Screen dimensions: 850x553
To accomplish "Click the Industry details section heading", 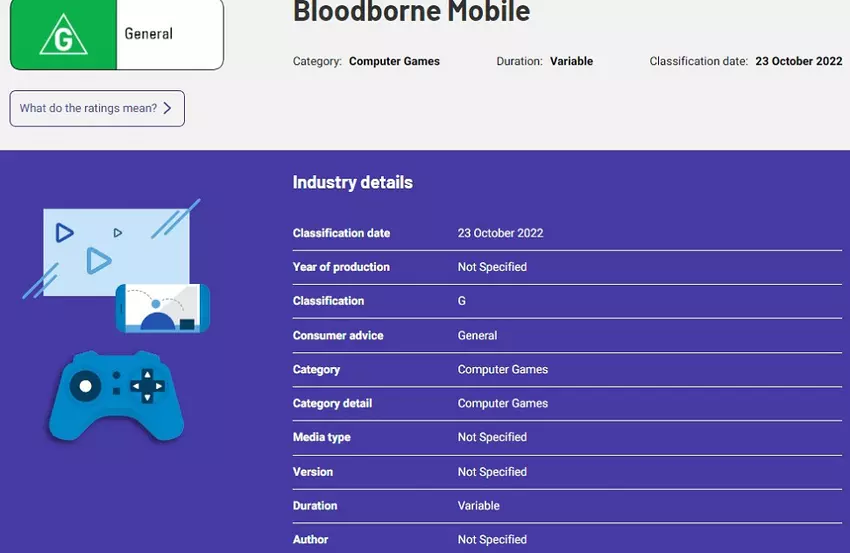I will point(352,182).
